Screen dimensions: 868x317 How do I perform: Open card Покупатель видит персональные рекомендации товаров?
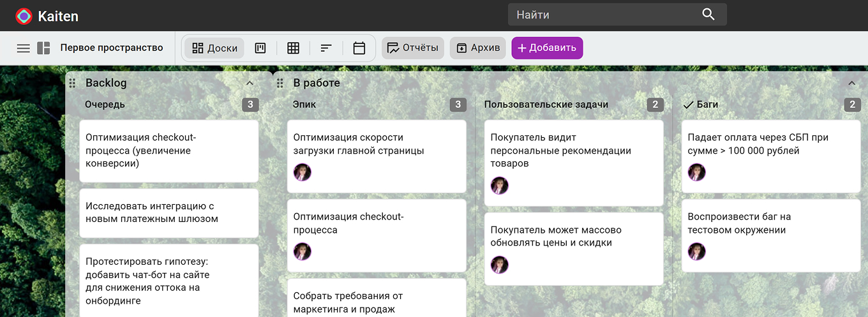click(574, 163)
